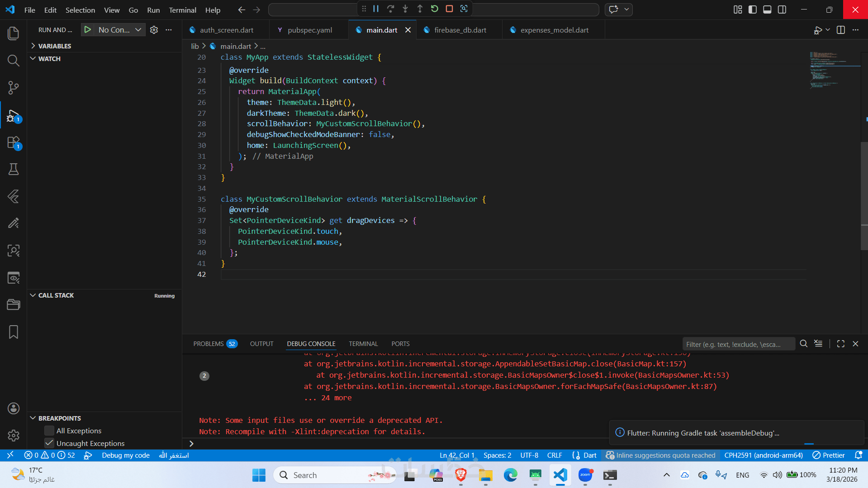Toggle the primary side bar layout
The width and height of the screenshot is (868, 488).
click(x=753, y=9)
